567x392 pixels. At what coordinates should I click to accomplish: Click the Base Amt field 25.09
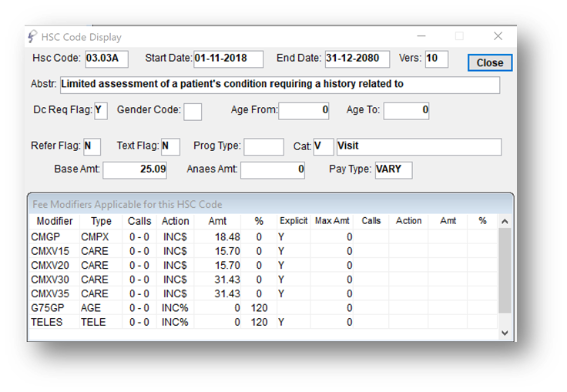point(135,170)
